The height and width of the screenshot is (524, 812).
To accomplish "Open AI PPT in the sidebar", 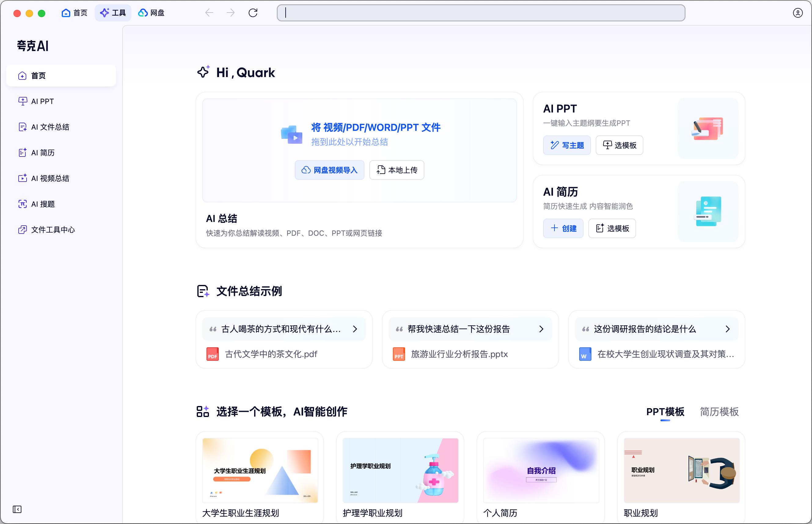I will pos(42,101).
